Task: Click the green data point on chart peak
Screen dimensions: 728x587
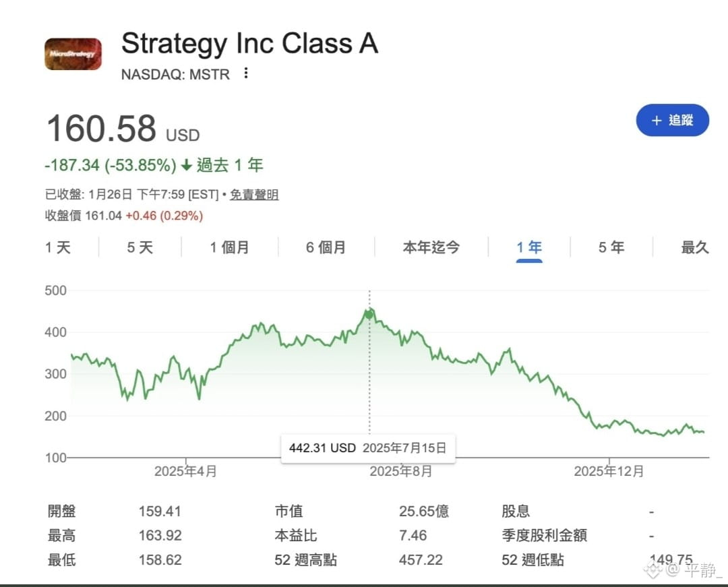Action: click(x=369, y=315)
